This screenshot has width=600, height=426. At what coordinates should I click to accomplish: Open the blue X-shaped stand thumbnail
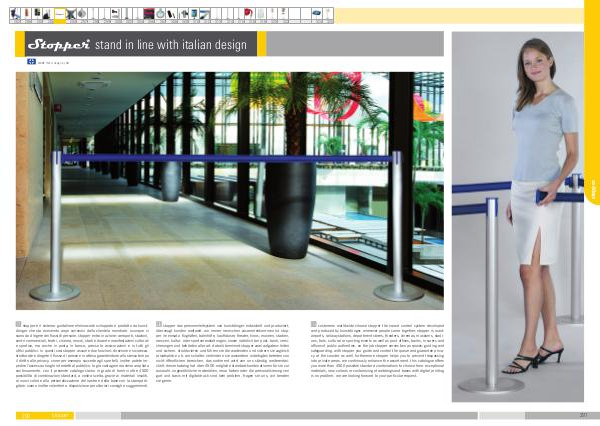71,15
